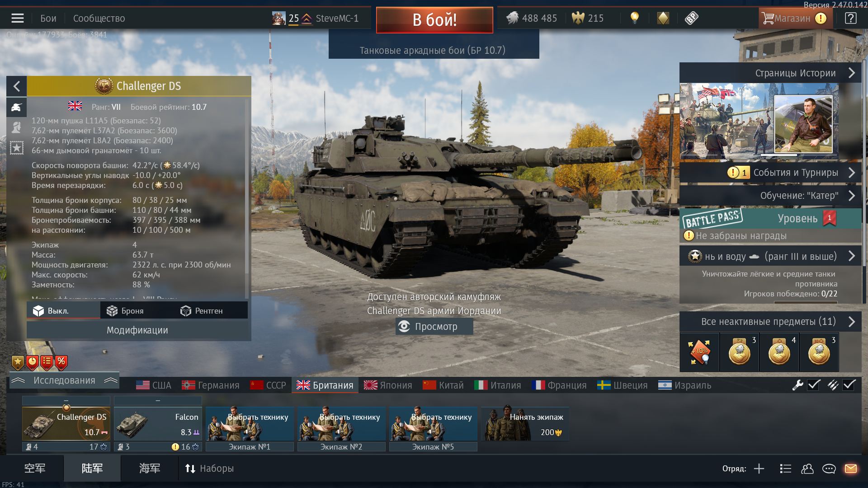Open the mail envelope icon
Image resolution: width=868 pixels, height=488 pixels.
851,469
